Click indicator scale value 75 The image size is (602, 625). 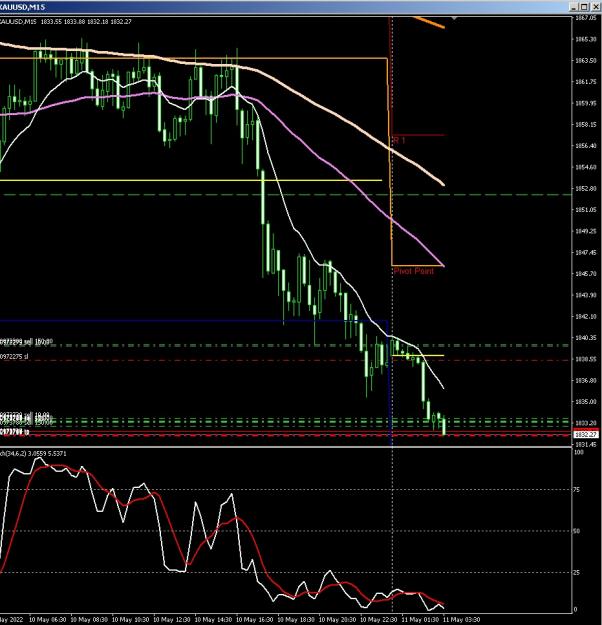[x=576, y=489]
